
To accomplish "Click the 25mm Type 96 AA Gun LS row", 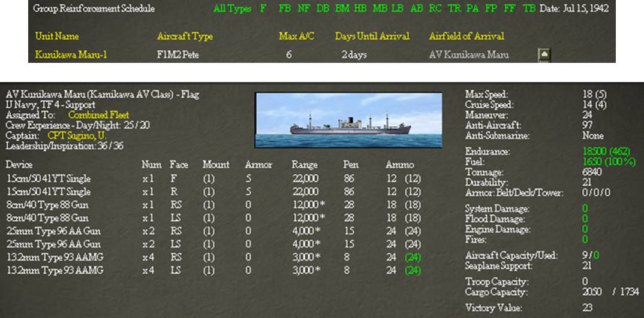I will point(213,244).
